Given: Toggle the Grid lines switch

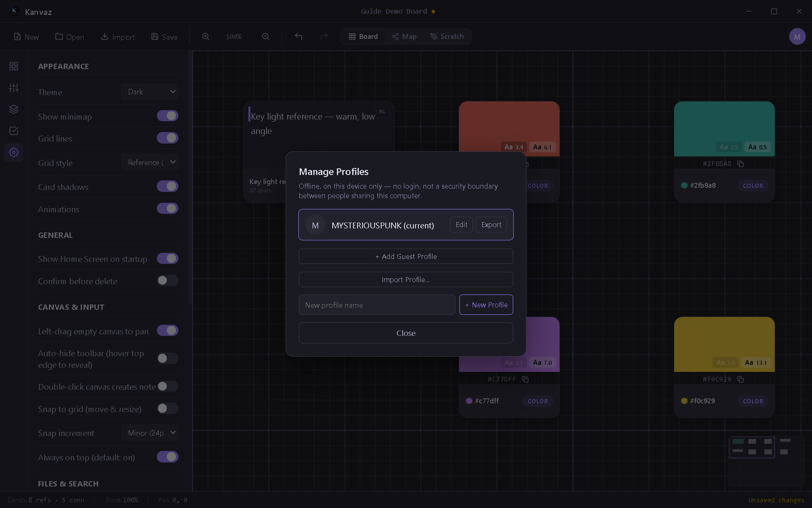Looking at the screenshot, I should pos(168,138).
